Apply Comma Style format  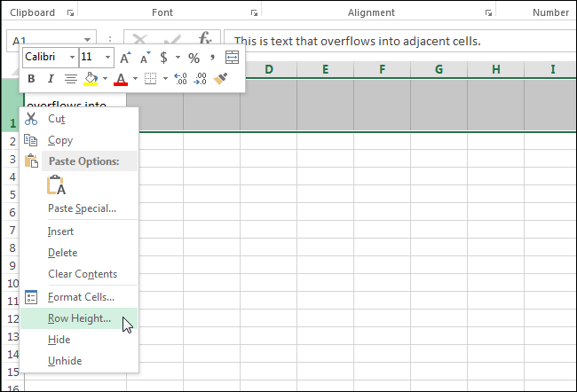point(213,58)
